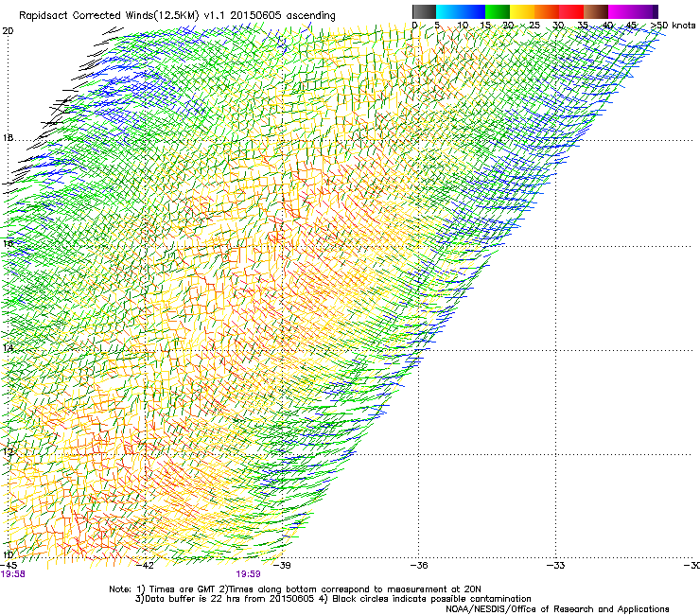Click the longitude label -45
The height and width of the screenshot is (615, 700).
click(x=9, y=566)
